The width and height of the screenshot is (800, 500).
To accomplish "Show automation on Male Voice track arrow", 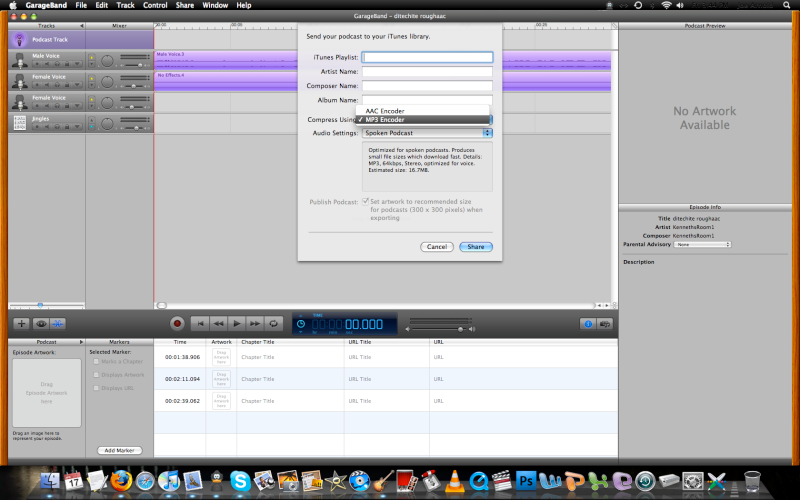I will pos(77,64).
